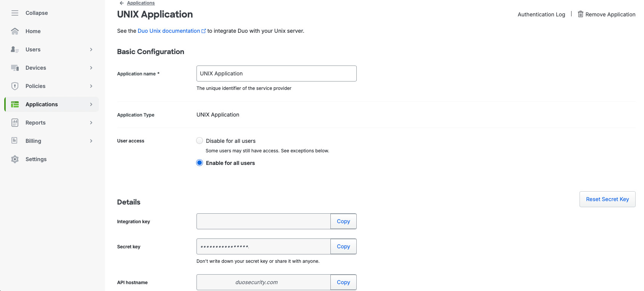
Task: Select the Home icon in sidebar
Action: click(14, 31)
